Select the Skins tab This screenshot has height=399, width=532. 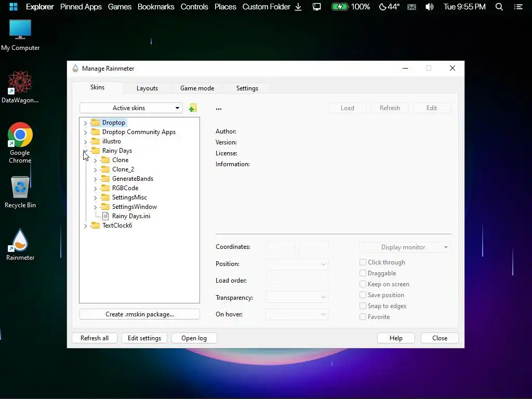pos(97,87)
